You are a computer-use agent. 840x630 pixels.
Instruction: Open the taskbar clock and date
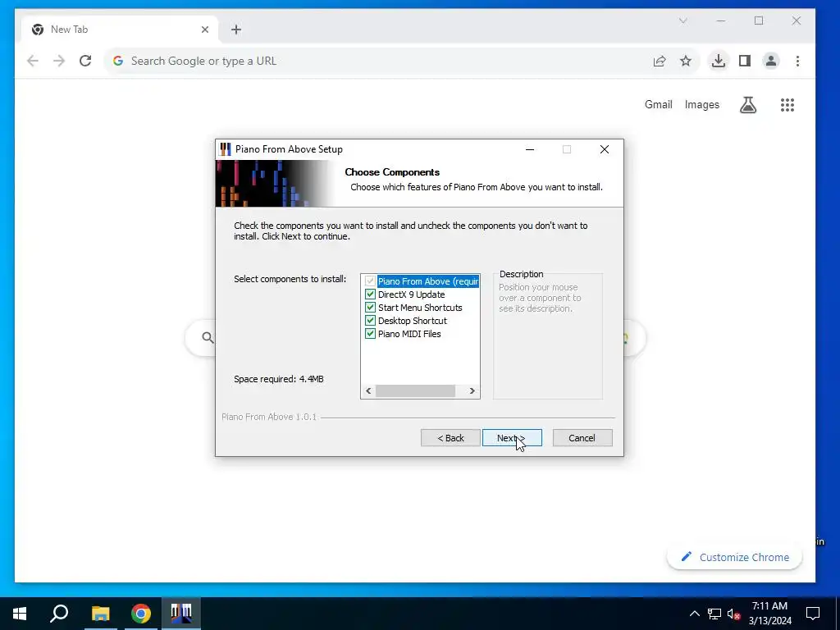[769, 614]
